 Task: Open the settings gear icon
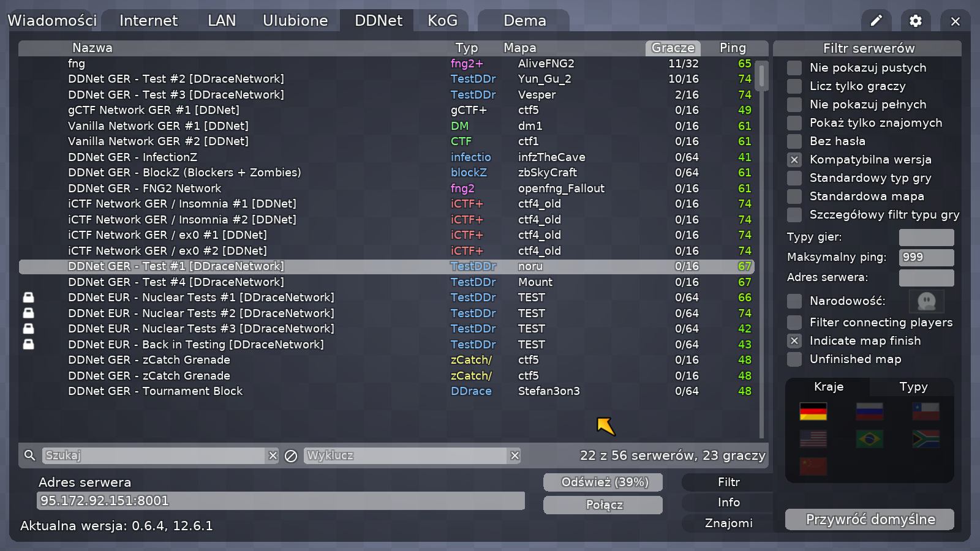coord(915,21)
